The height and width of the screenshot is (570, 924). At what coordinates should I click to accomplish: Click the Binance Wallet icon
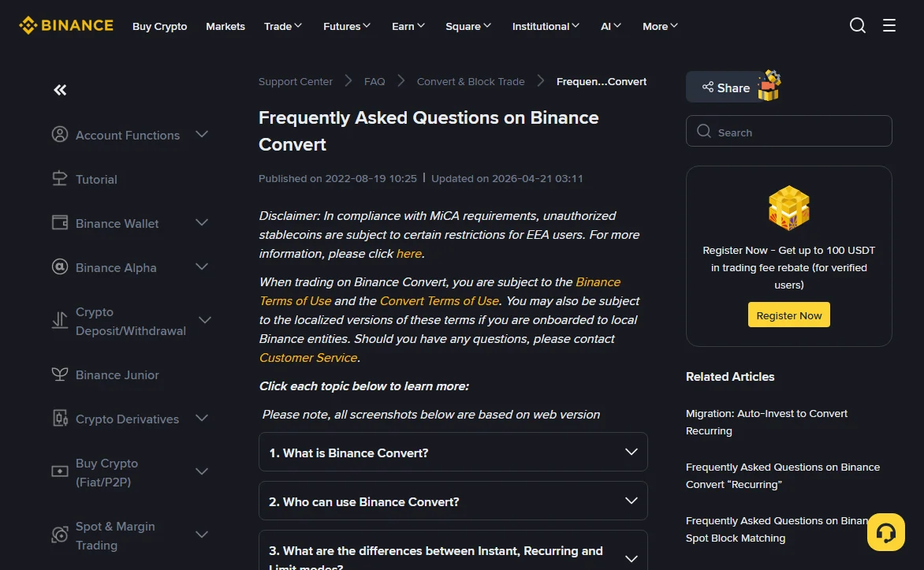(59, 223)
